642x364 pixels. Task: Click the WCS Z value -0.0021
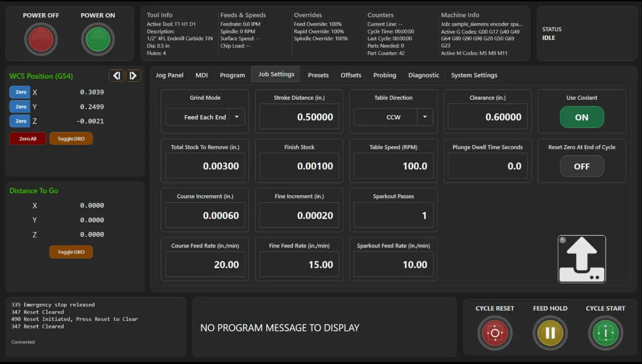click(x=91, y=121)
